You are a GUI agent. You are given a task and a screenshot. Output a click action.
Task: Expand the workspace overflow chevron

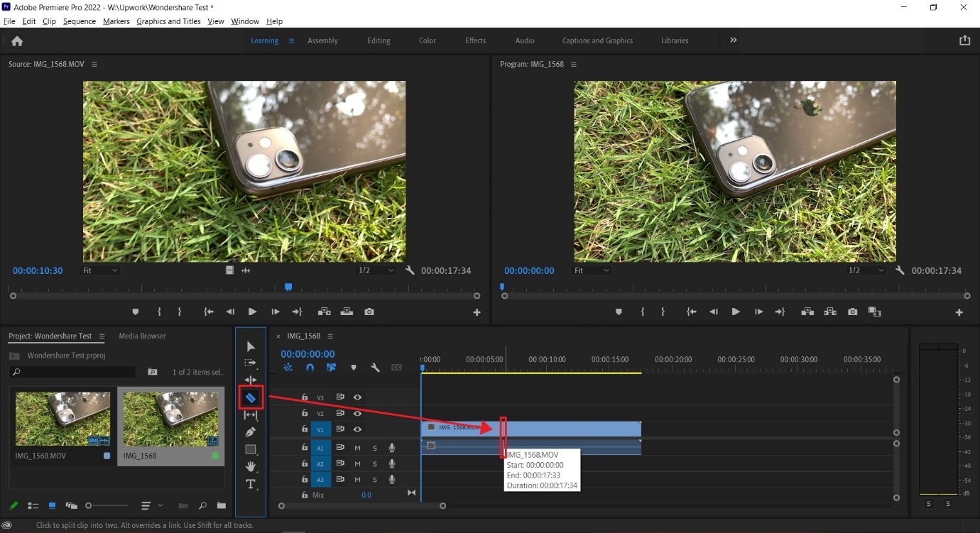click(734, 40)
